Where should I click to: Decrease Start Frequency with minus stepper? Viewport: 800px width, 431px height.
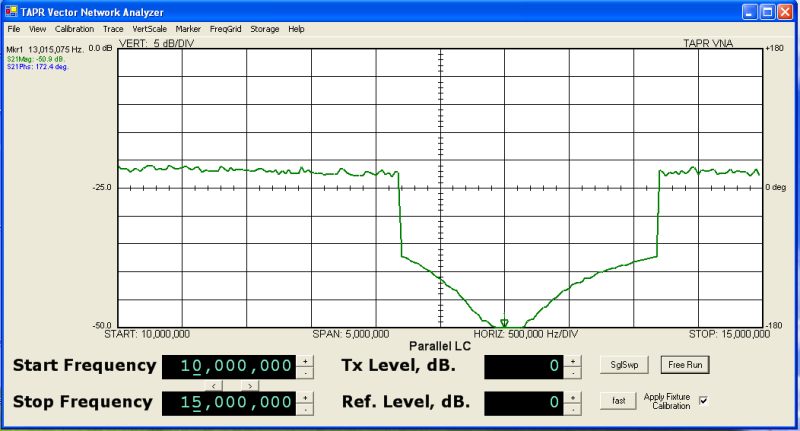305,373
